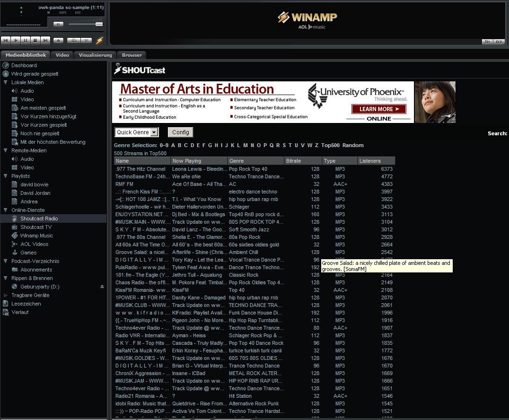Eject the Geburyparty (D:) disc
This screenshot has height=420, width=509.
pyautogui.click(x=102, y=287)
